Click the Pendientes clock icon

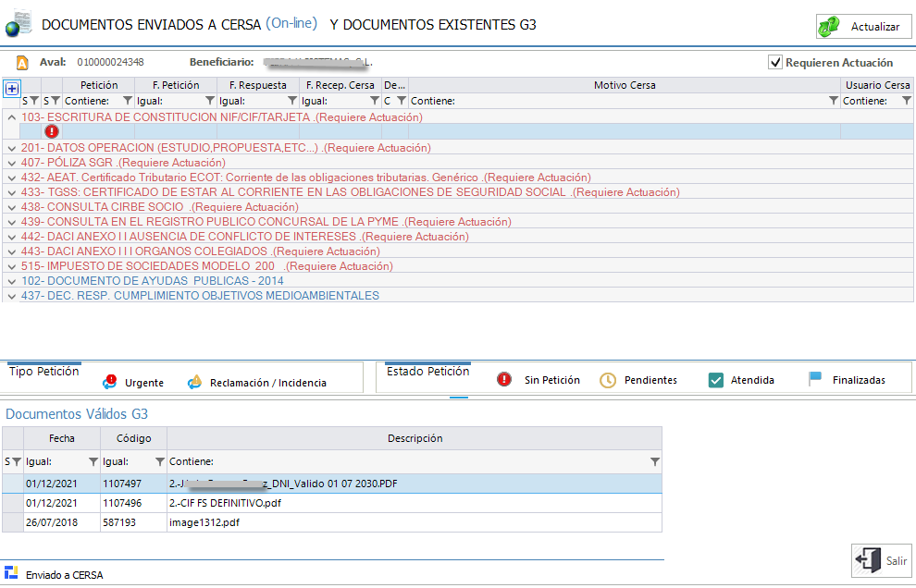(608, 380)
